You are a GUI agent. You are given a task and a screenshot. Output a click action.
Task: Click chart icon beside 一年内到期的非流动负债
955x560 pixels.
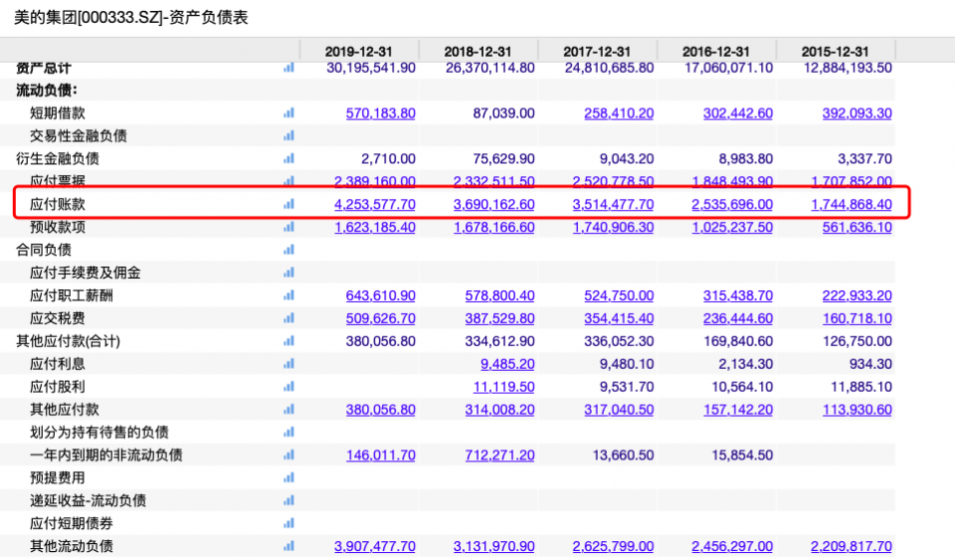288,455
